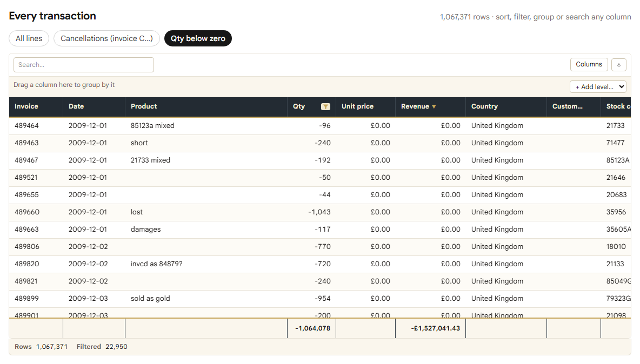Click stock code cell 21133
Screen dimensions: 640x364
coord(616,264)
